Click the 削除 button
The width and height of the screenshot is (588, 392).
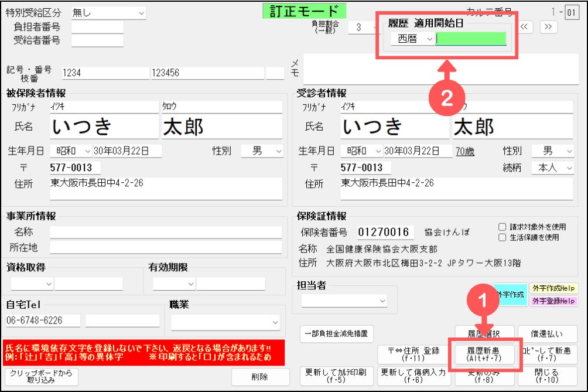(260, 377)
